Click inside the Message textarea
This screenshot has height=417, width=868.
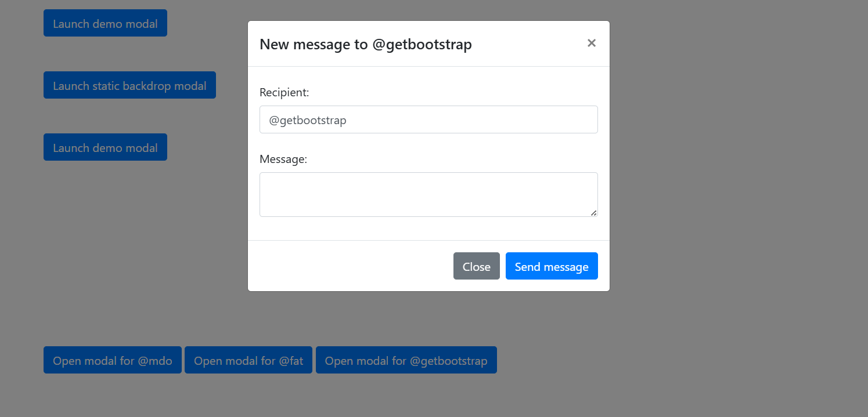[x=428, y=194]
